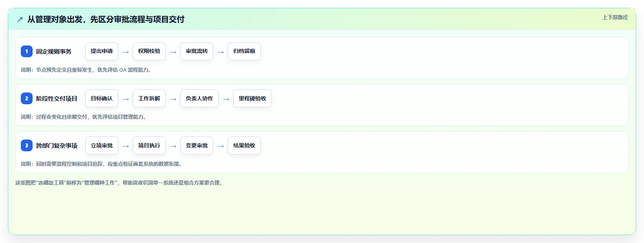Click the 工作拆解 step

(149, 98)
